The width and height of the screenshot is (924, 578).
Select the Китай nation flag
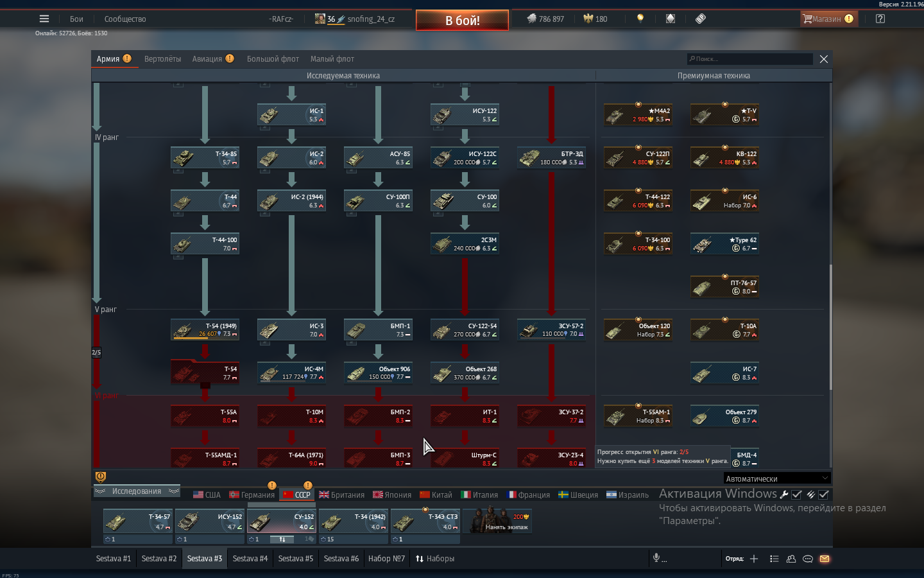[436, 495]
